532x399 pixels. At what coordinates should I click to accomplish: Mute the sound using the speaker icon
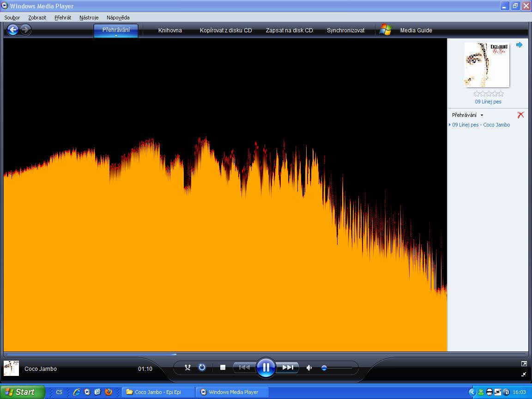coord(309,368)
